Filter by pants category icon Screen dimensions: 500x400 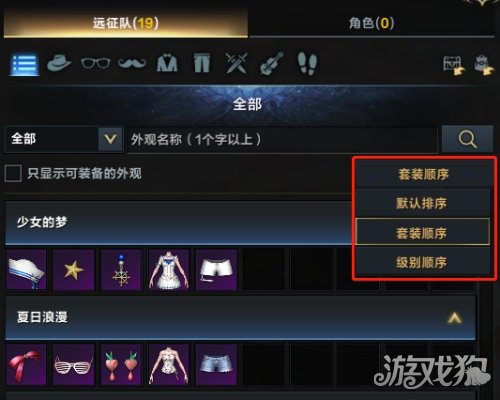coord(202,63)
